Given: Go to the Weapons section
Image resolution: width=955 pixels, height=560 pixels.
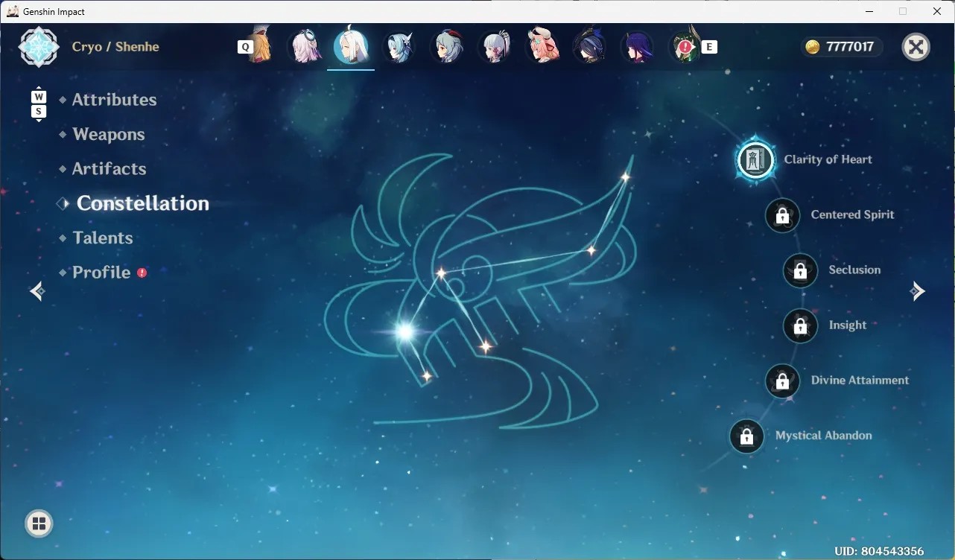Looking at the screenshot, I should pos(109,135).
